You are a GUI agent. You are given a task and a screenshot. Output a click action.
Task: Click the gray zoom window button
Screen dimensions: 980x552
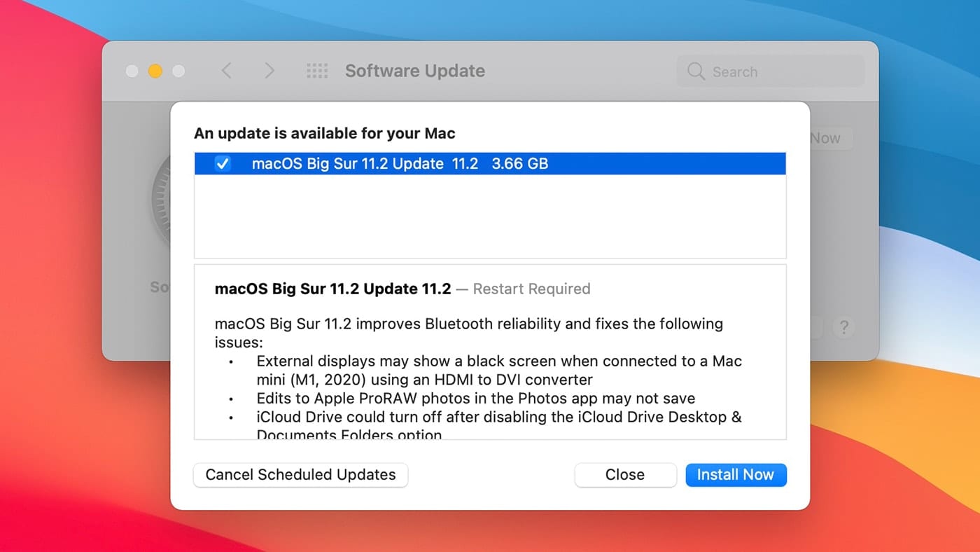click(x=179, y=71)
